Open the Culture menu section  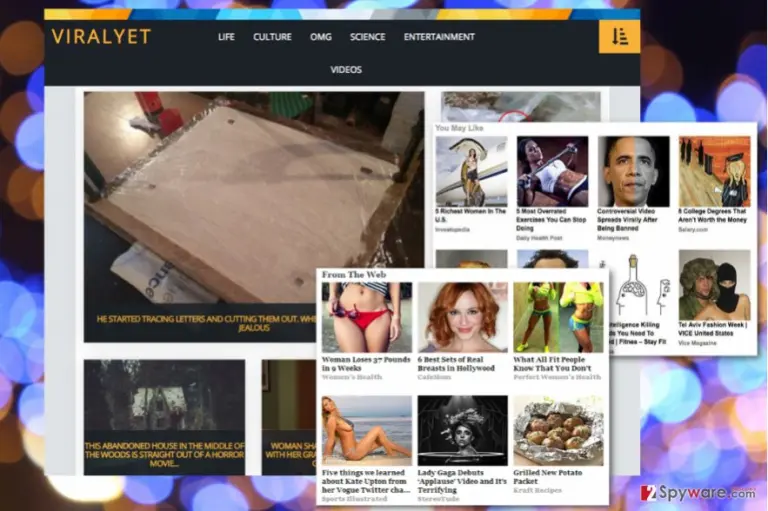272,37
